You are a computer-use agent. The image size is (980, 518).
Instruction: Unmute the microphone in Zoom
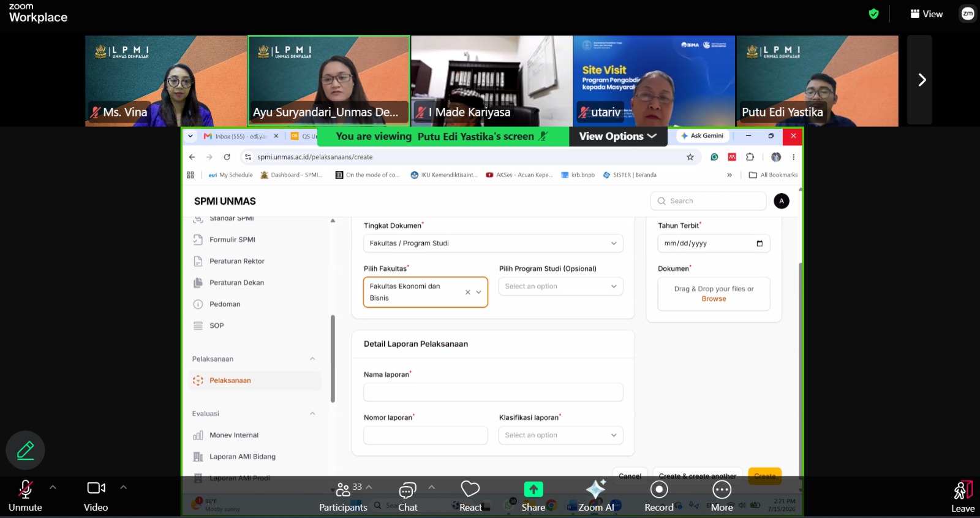[x=25, y=495]
